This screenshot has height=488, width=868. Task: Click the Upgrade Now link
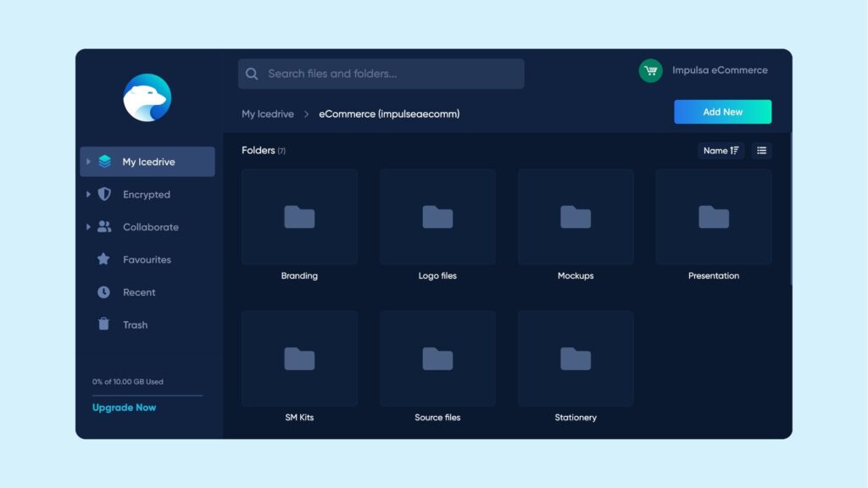(124, 408)
